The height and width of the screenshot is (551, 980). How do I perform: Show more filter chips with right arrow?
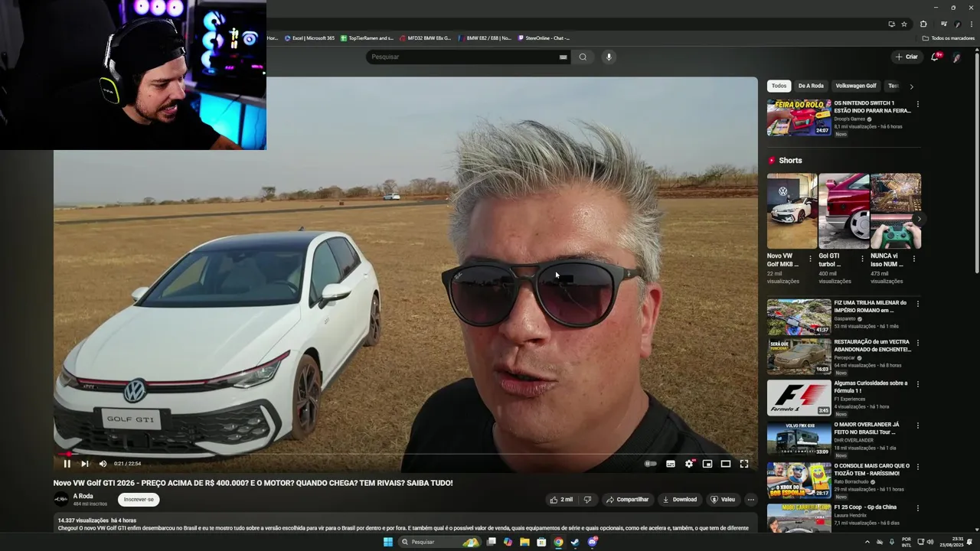click(x=911, y=86)
